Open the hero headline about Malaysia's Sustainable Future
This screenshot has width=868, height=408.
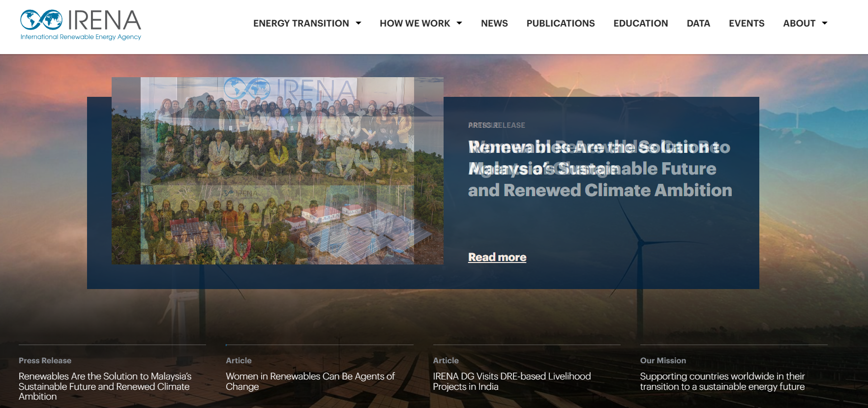599,169
